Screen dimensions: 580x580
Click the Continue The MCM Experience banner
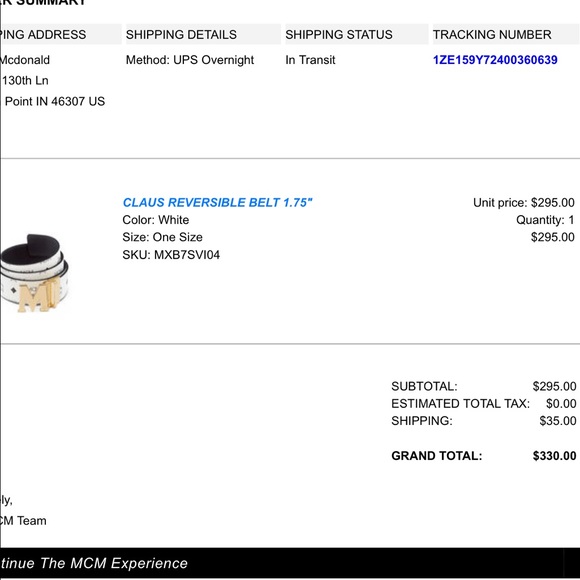[x=290, y=563]
